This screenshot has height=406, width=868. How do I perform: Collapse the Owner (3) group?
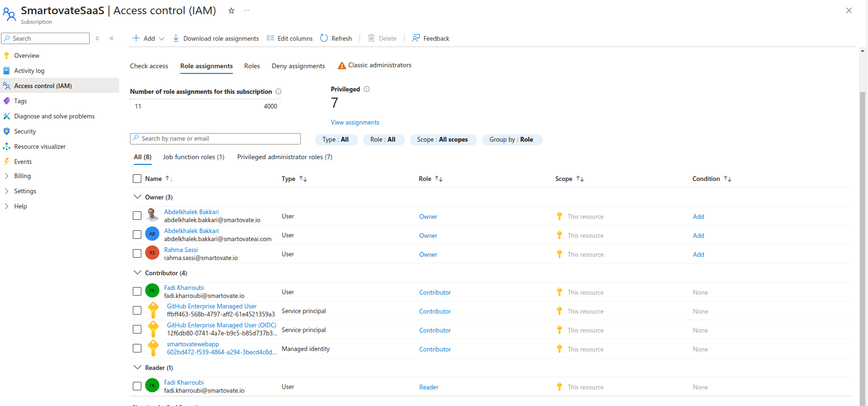point(138,197)
